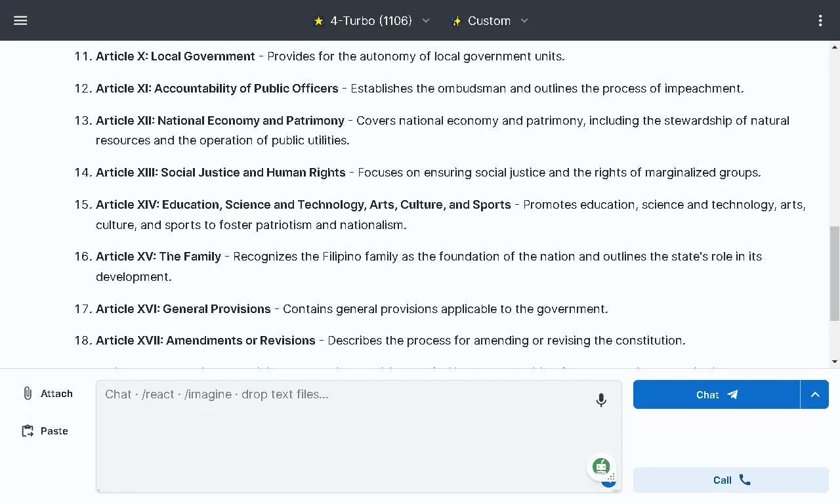Open the hamburger navigation menu

[20, 20]
